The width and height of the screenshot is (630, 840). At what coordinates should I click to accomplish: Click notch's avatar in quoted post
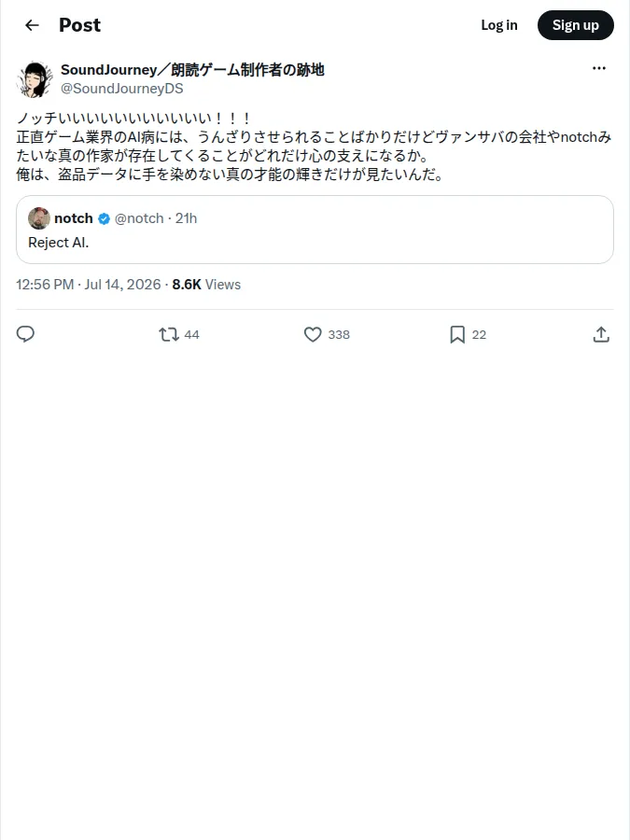click(39, 218)
